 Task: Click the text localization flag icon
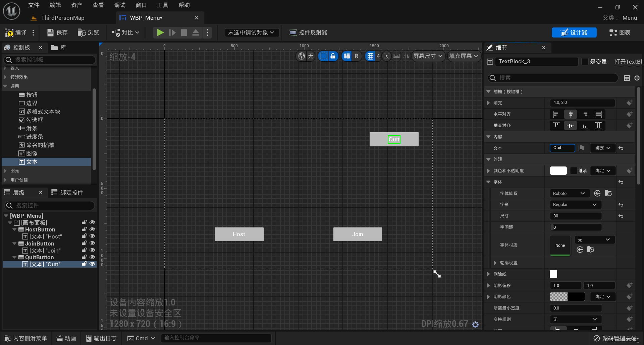click(x=582, y=148)
